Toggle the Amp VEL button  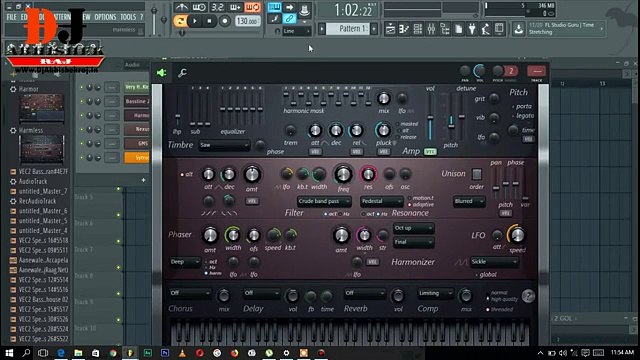click(430, 151)
